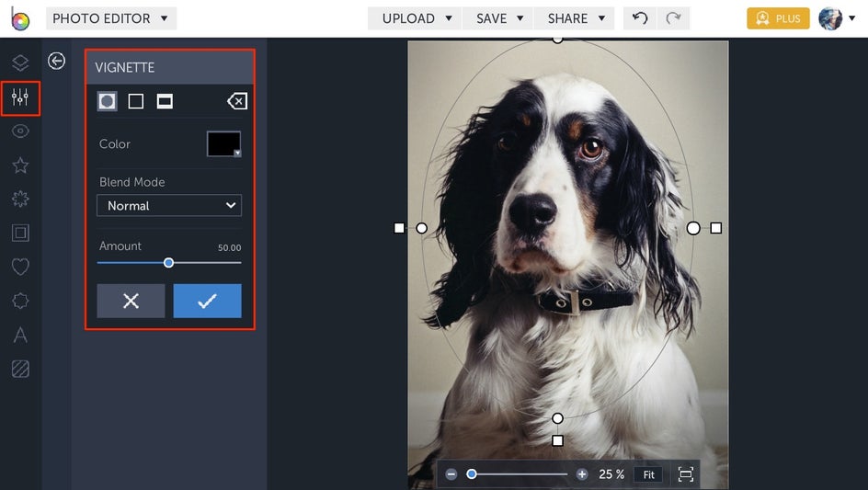Viewport: 868px width, 490px height.
Task: Open the Frames icon in sidebar
Action: tap(20, 233)
